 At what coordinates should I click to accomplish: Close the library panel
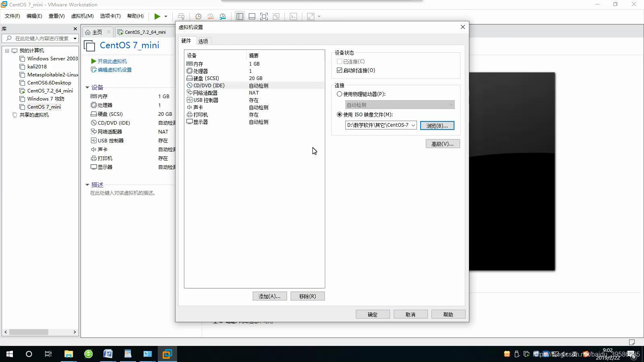[75, 29]
